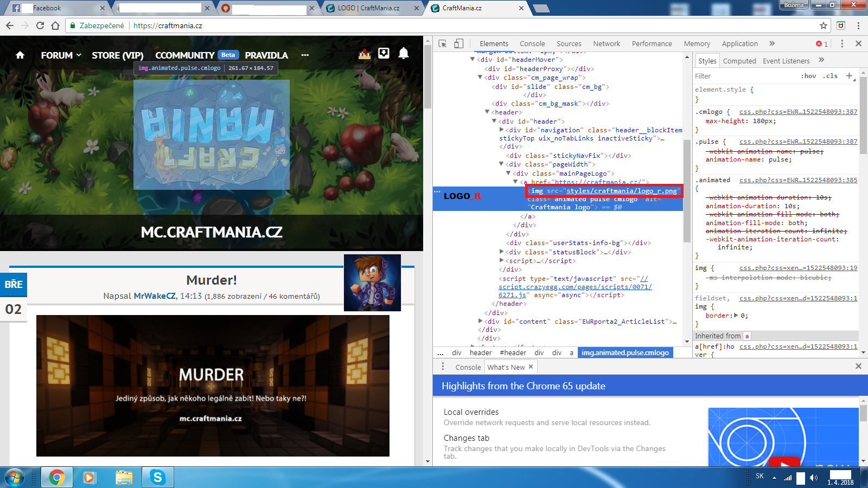868x488 pixels.
Task: Click browser back arrow
Action: [10, 25]
